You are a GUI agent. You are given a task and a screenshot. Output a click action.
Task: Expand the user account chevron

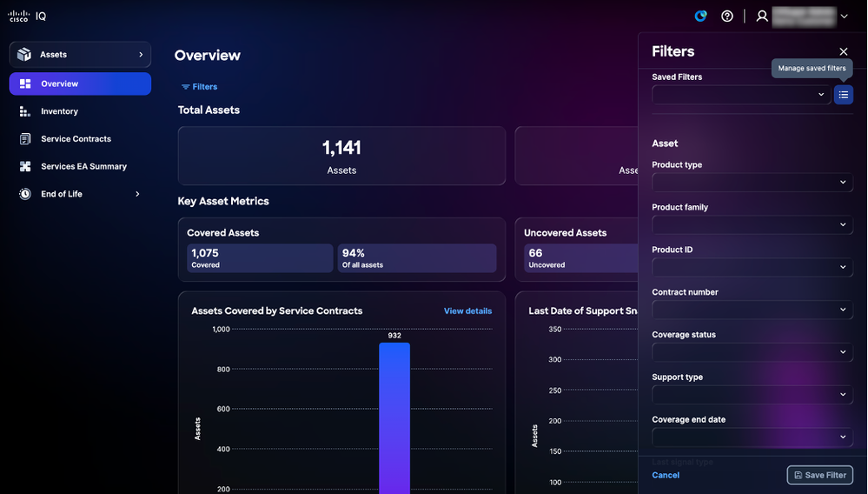[x=845, y=16]
